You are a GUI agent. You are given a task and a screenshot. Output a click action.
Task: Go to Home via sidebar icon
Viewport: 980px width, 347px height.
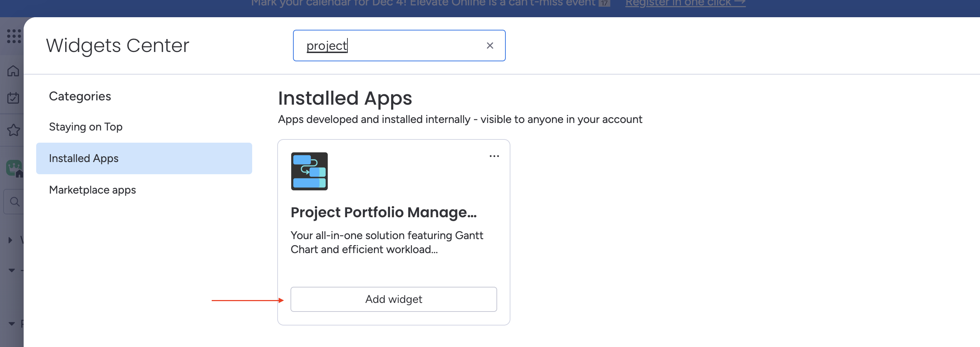click(13, 71)
